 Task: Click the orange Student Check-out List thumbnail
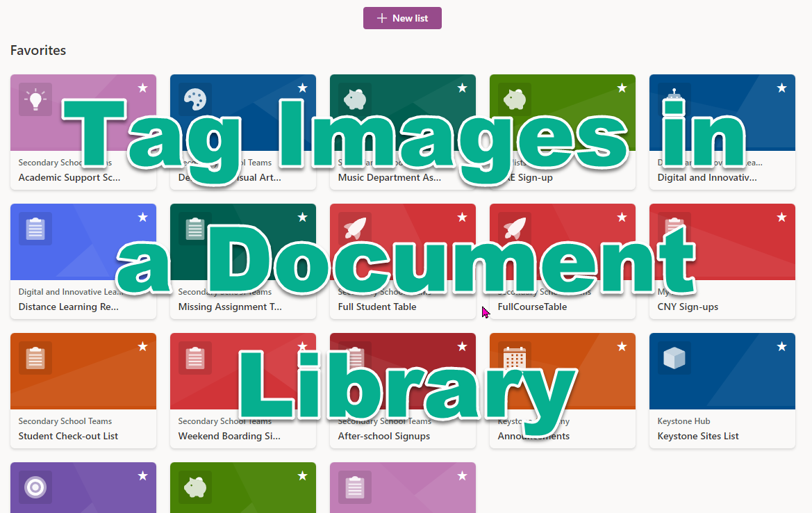[83, 371]
